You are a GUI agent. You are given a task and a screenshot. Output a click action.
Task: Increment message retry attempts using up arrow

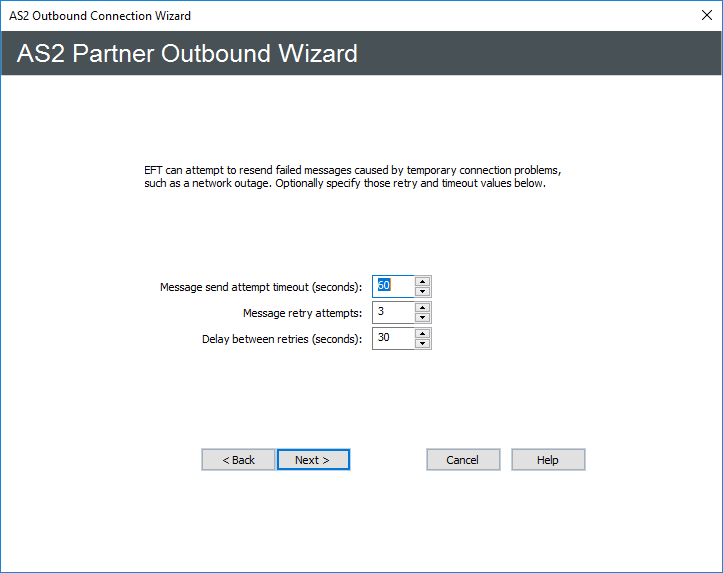pyautogui.click(x=423, y=307)
